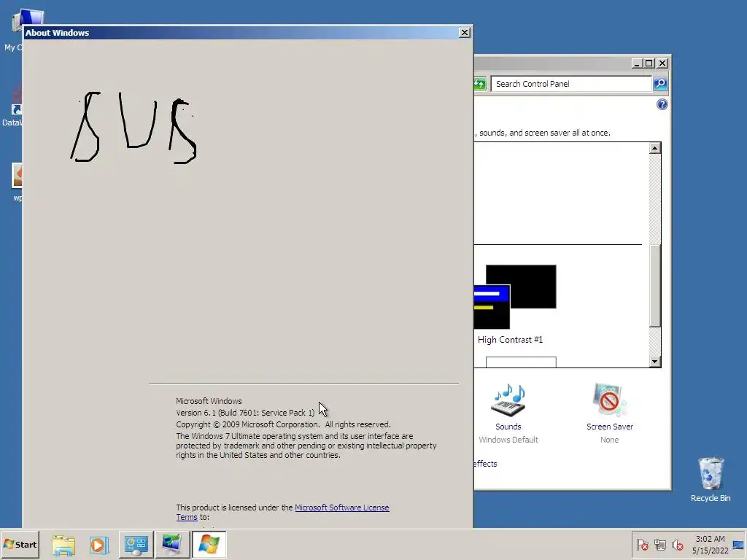Click theme list scroll up arrow

pos(655,148)
